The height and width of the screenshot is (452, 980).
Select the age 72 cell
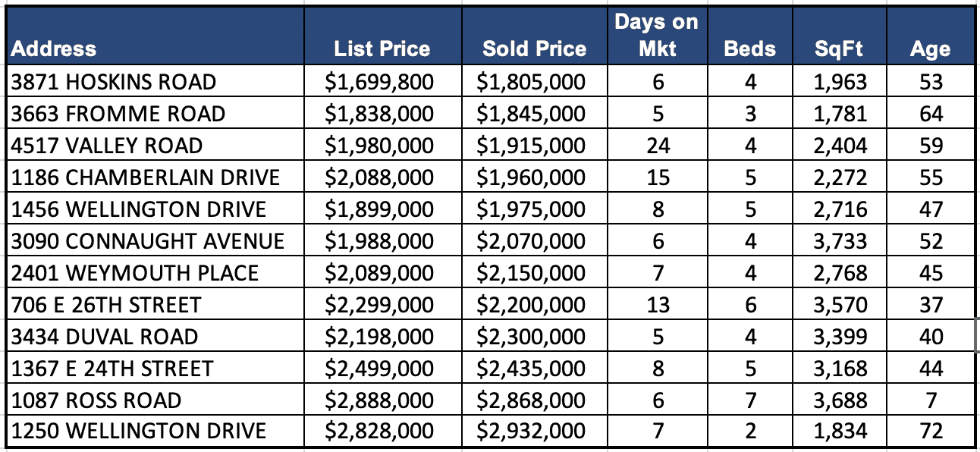(931, 432)
